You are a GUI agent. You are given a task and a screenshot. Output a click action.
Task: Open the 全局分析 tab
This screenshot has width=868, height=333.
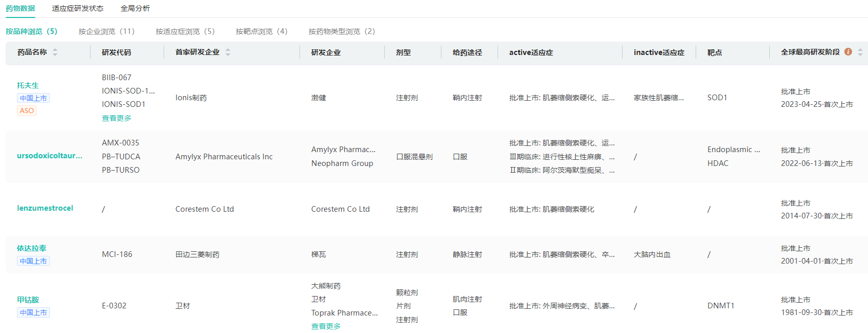pos(135,8)
